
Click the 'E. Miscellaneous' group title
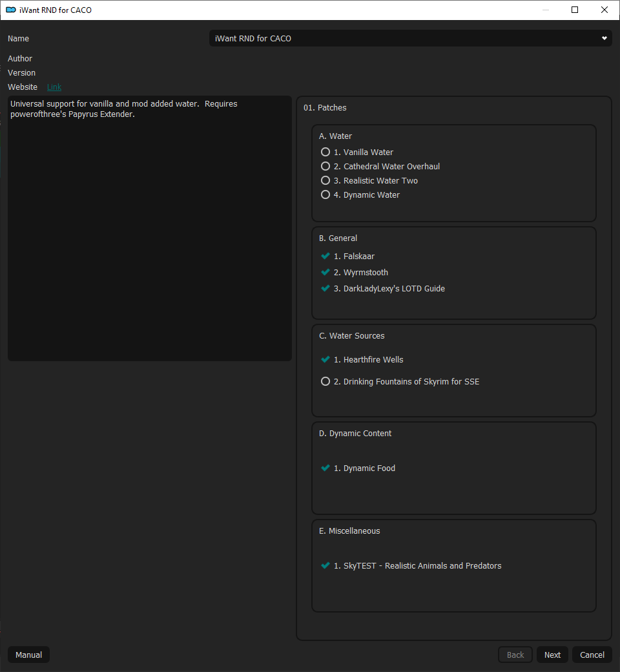(x=349, y=531)
